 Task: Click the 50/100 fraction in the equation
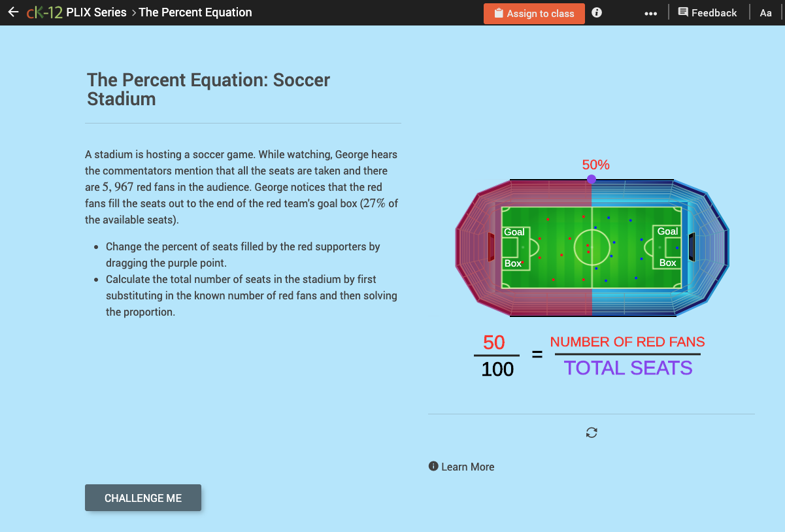[x=496, y=355]
